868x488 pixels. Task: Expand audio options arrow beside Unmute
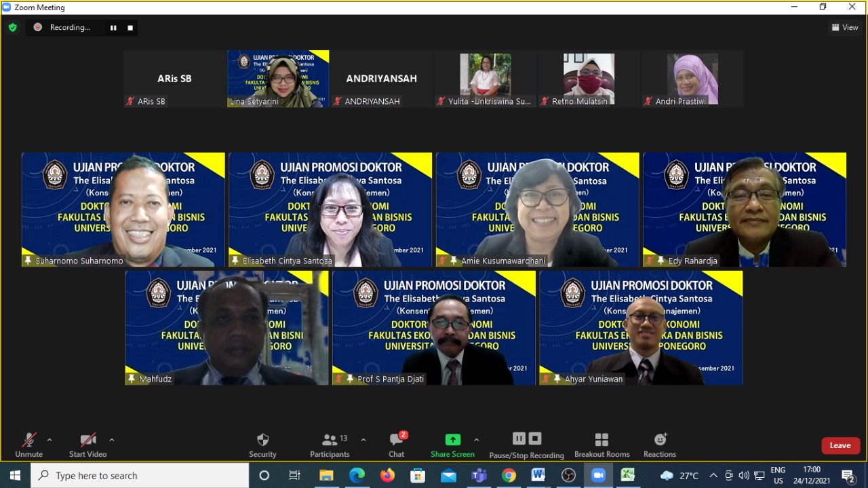[49, 440]
